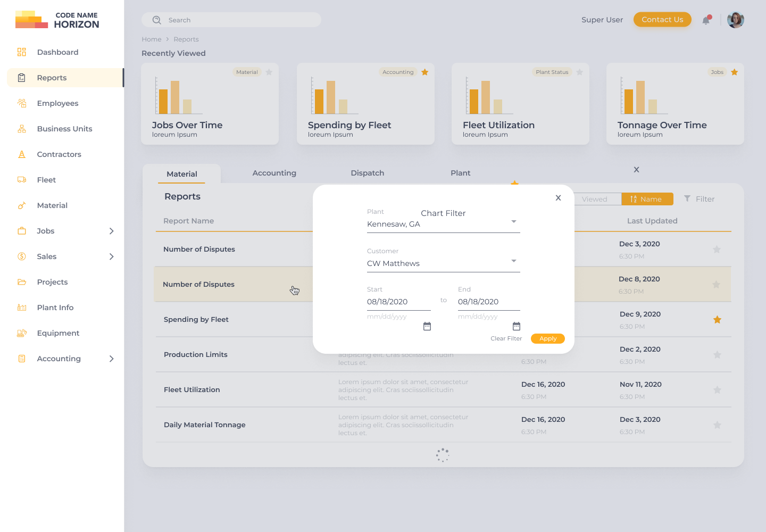Favorite the Jobs Over Time card star

(269, 72)
